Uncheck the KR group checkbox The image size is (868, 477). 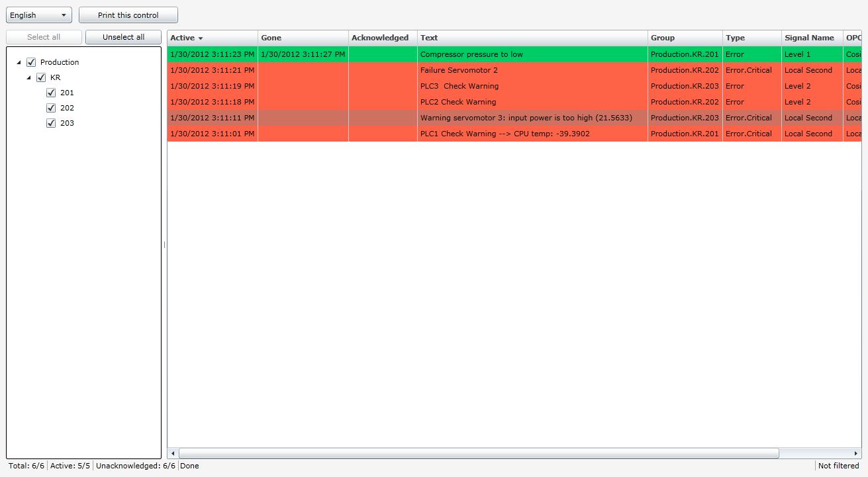[x=41, y=77]
